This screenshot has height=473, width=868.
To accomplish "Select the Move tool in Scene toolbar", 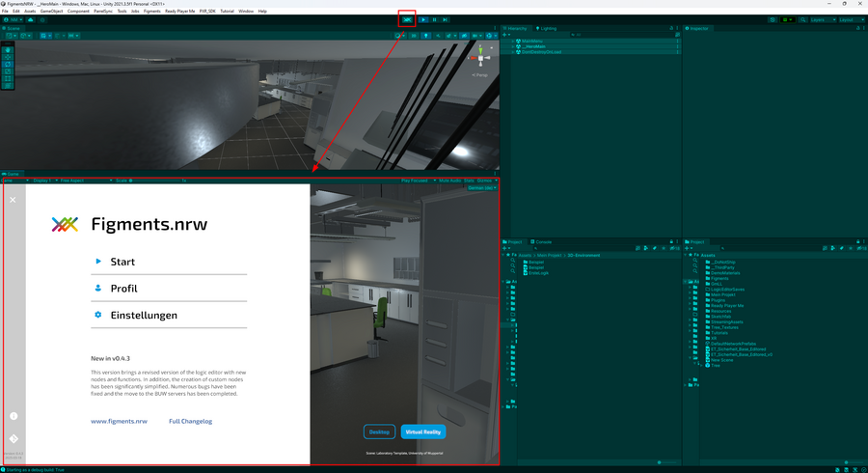I will 8,57.
